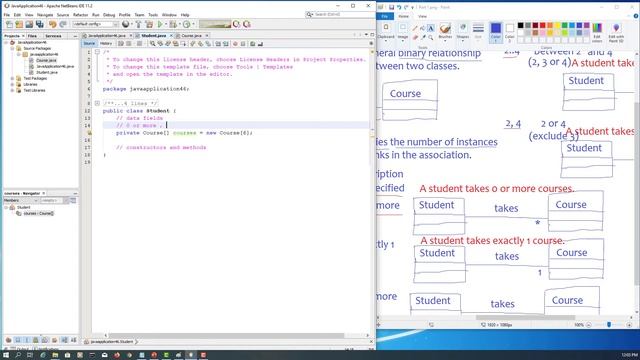
Task: Collapse the Student node in Navigator
Action: 6,207
